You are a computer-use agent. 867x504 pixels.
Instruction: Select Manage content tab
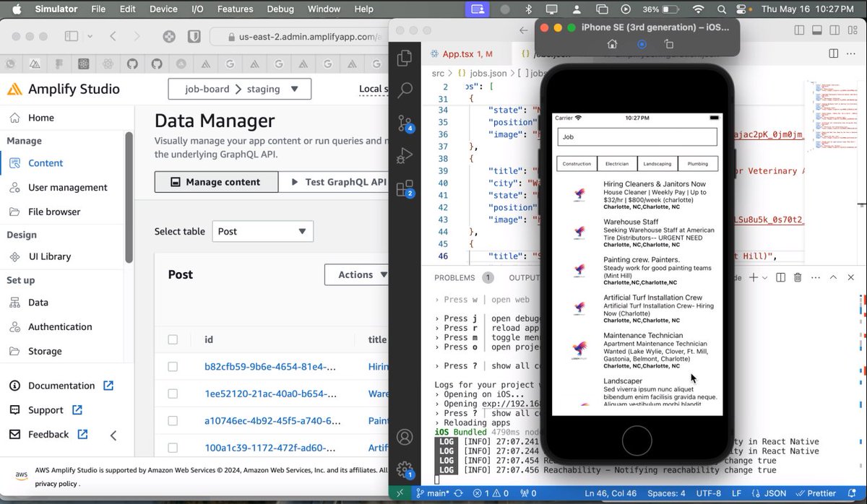(216, 182)
